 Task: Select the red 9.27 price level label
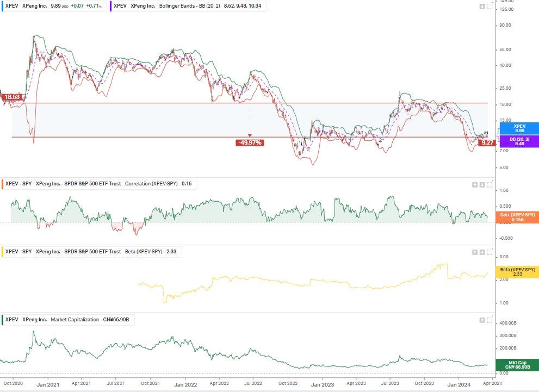(487, 142)
